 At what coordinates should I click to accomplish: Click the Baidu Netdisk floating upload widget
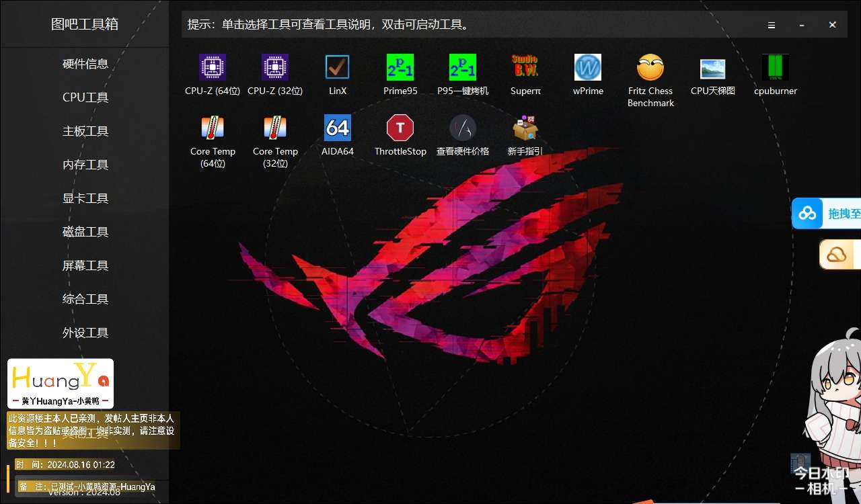tap(826, 214)
